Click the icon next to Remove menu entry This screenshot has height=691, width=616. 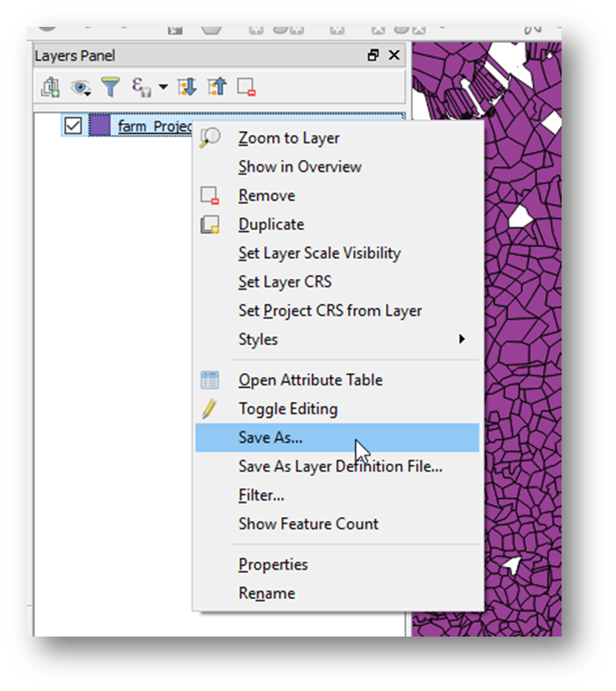[209, 196]
